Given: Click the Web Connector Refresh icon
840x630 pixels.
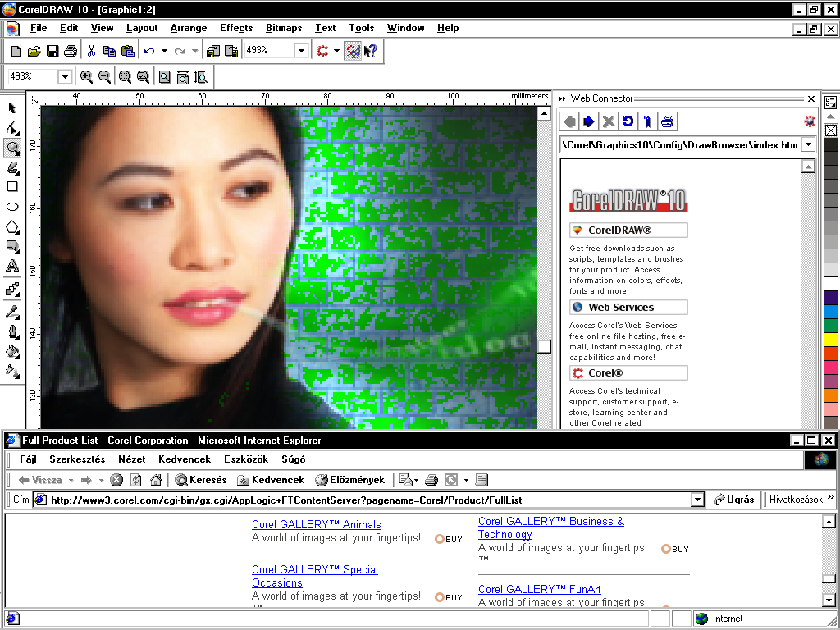Looking at the screenshot, I should click(x=628, y=121).
